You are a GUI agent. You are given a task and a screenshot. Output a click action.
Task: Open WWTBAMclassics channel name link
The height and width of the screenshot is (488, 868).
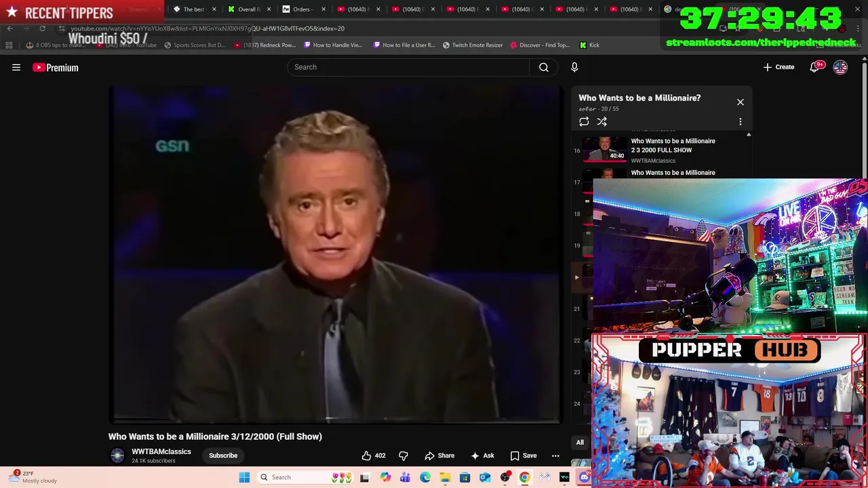(161, 451)
